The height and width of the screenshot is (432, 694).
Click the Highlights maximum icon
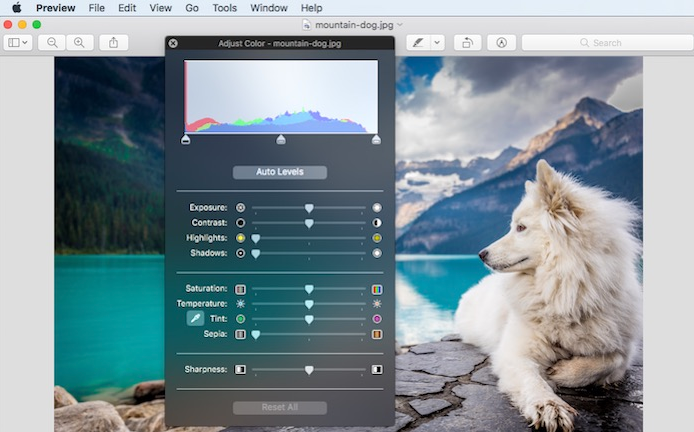click(x=377, y=238)
